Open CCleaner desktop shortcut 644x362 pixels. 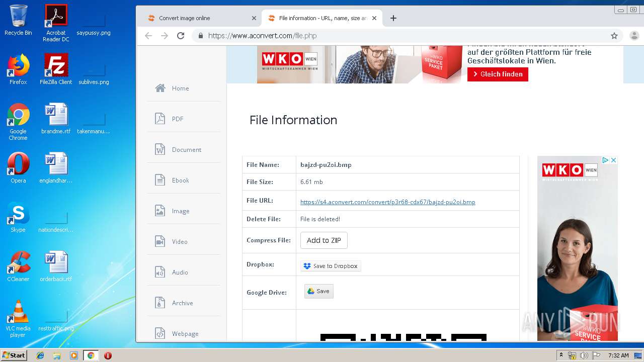(18, 266)
